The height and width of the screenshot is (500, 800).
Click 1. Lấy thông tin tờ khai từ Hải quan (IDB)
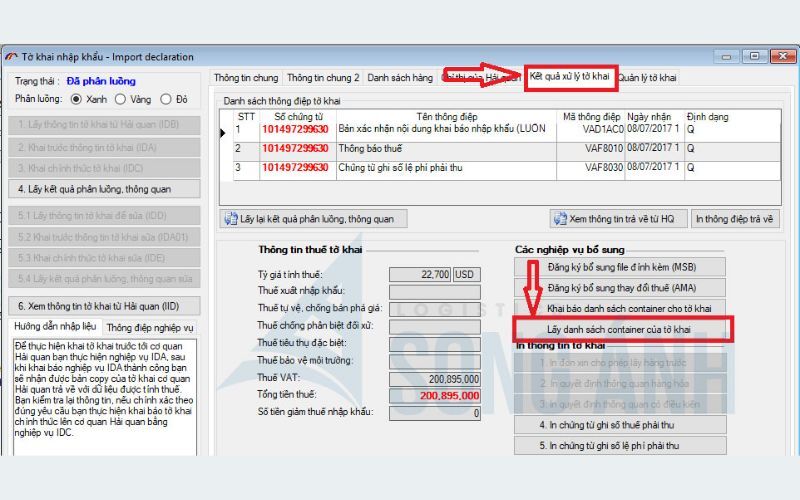(105, 124)
